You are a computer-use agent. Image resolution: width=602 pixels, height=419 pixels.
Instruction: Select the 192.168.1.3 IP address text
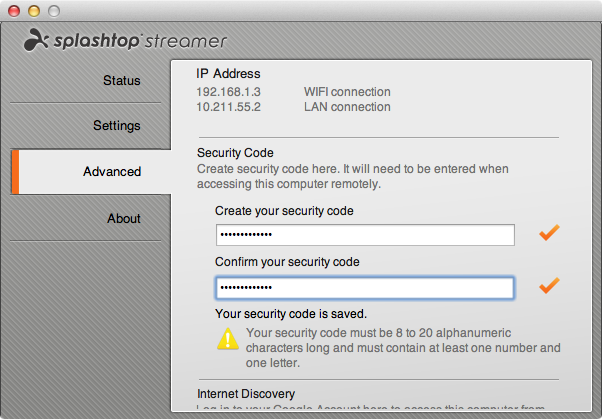click(228, 92)
